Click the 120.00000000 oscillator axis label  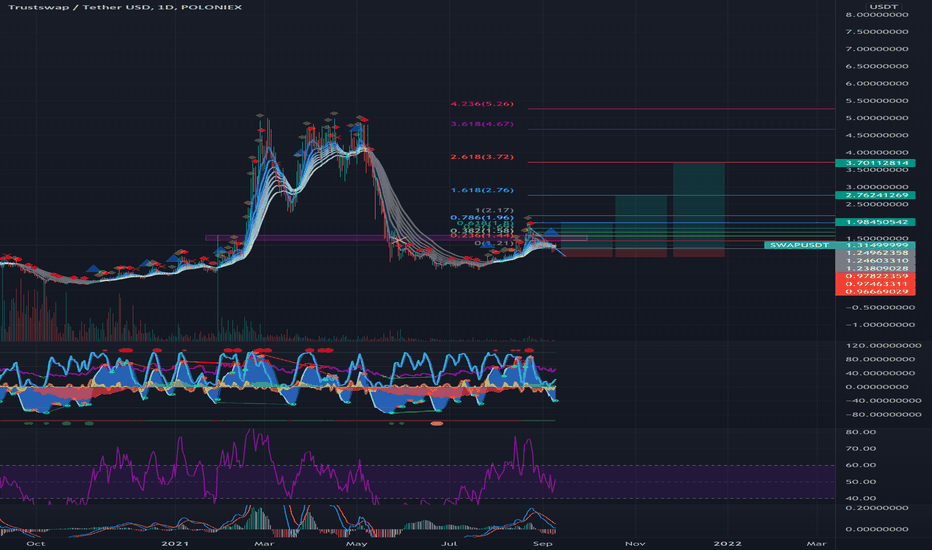click(x=883, y=346)
